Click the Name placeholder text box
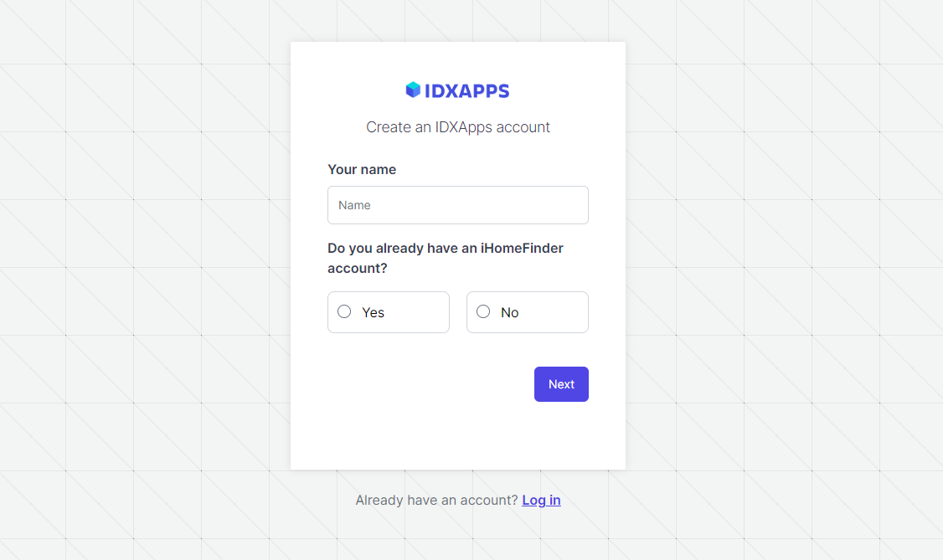 pos(457,205)
